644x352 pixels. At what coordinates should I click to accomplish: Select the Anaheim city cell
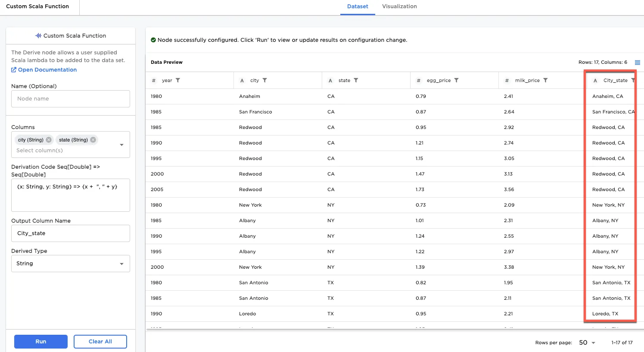249,96
